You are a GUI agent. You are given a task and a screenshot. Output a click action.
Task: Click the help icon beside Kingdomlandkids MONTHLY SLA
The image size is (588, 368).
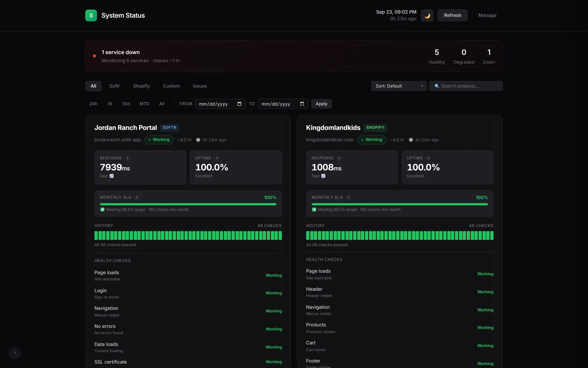(349, 197)
